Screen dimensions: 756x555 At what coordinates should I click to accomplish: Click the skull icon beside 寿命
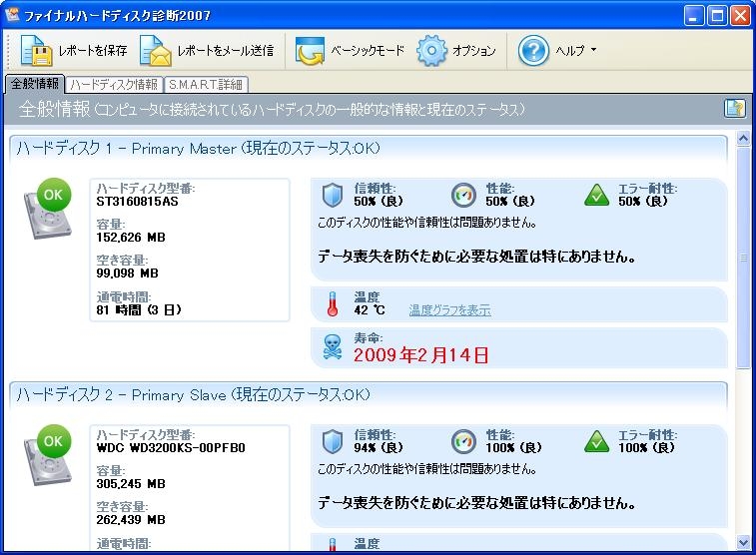332,347
